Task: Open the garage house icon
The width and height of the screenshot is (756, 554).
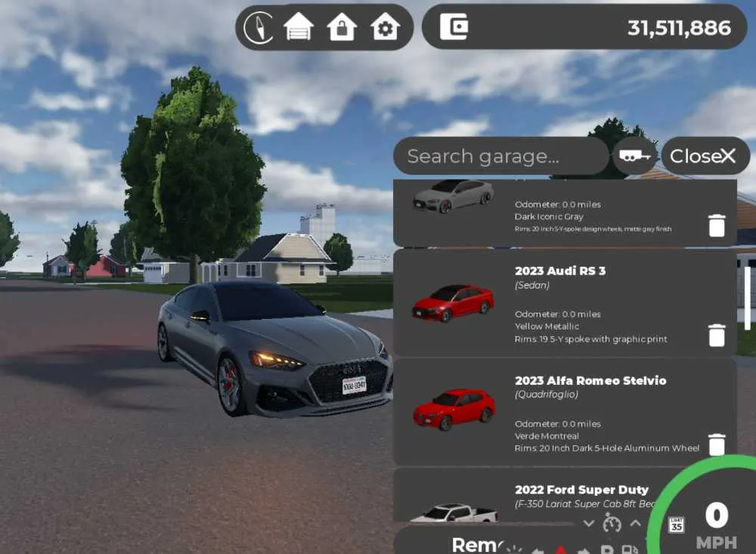Action: pyautogui.click(x=299, y=26)
